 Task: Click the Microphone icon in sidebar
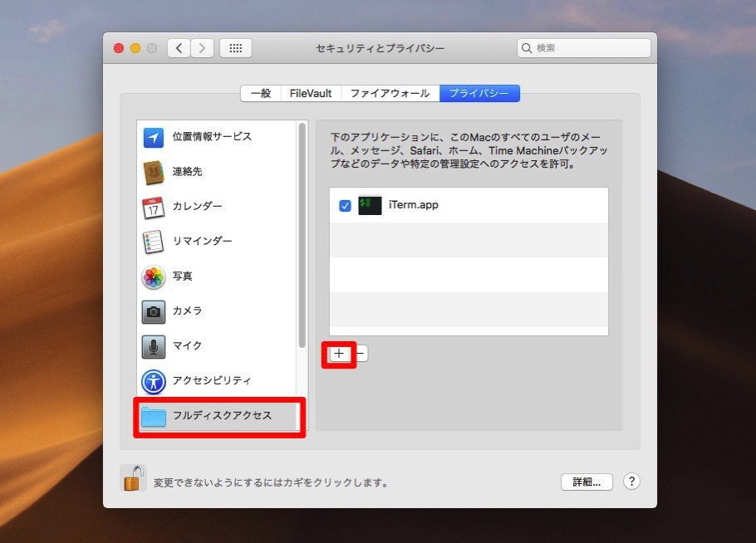[x=154, y=346]
